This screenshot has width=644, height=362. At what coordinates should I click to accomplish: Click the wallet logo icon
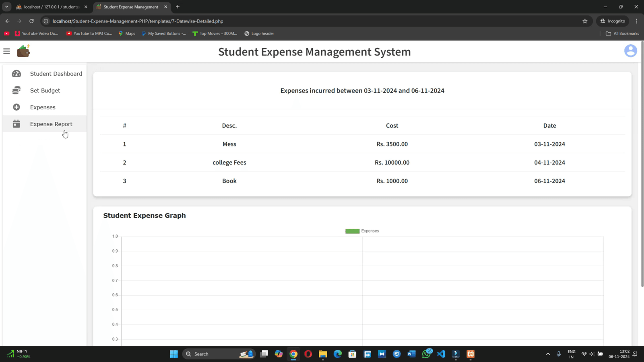point(23,51)
